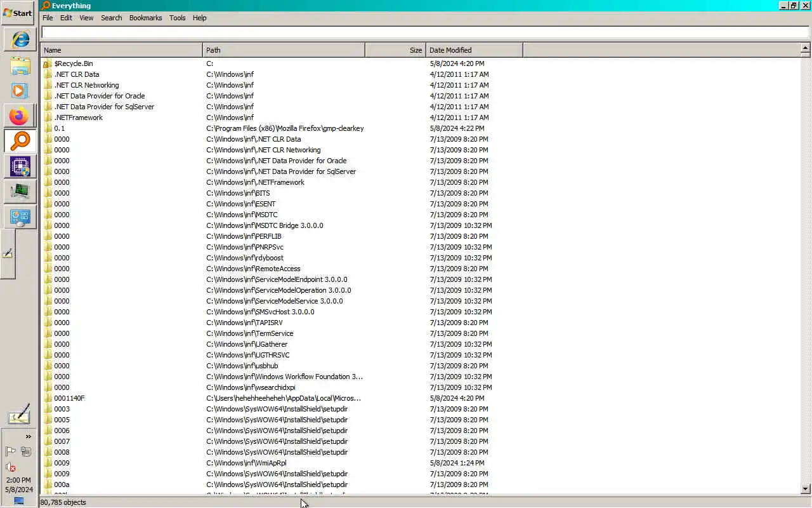Click path C:\Windows\inf\ESENT
This screenshot has height=508, width=812.
tap(241, 204)
